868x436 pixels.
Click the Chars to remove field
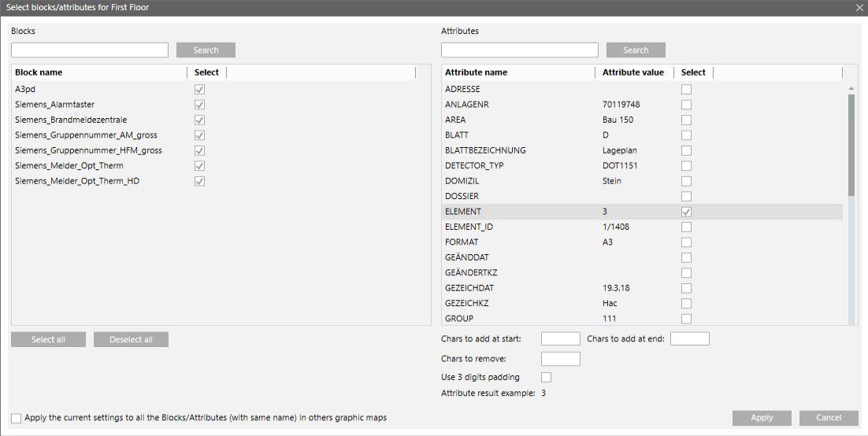(561, 359)
